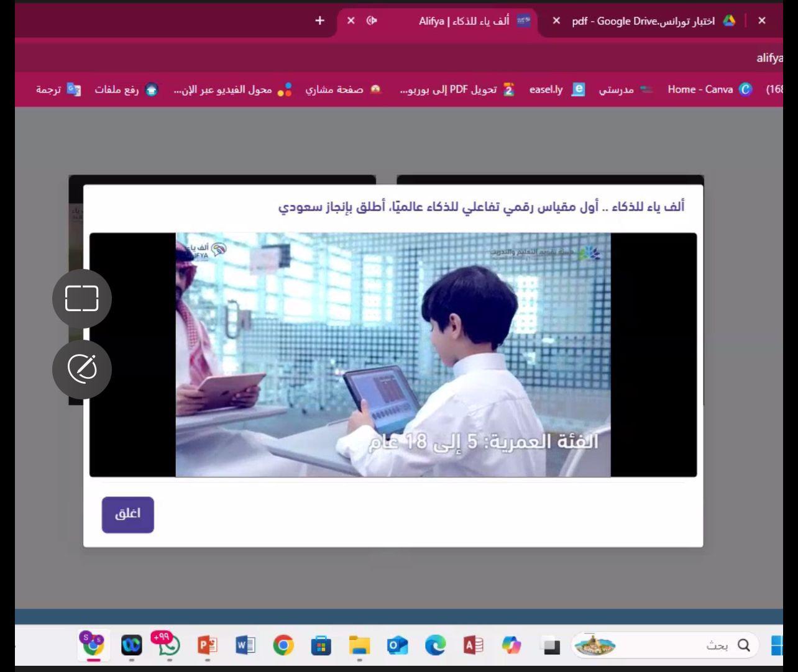Open the Home - Canva bookmark
Screen dimensions: 798x672
(709, 89)
